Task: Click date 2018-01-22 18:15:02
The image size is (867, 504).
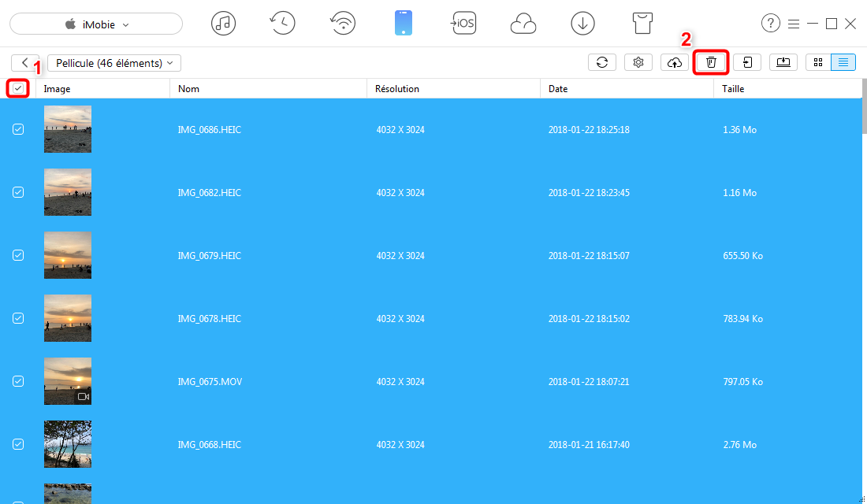Action: pos(589,319)
